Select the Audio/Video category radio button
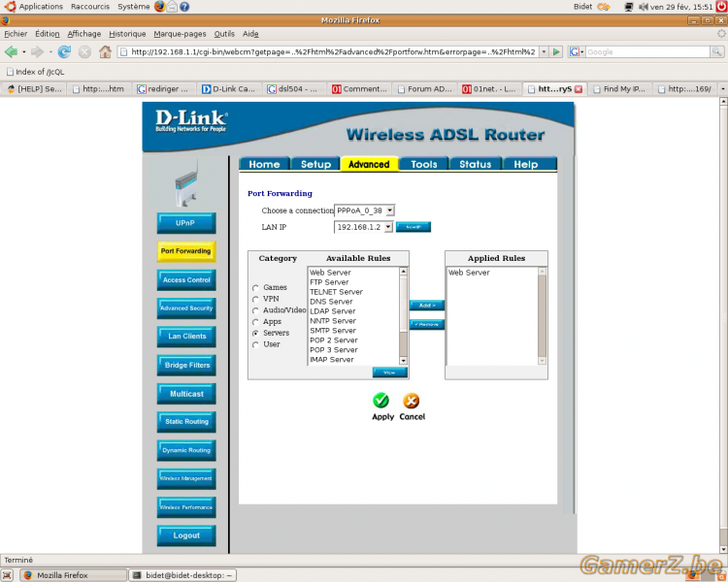This screenshot has height=582, width=728. point(255,311)
